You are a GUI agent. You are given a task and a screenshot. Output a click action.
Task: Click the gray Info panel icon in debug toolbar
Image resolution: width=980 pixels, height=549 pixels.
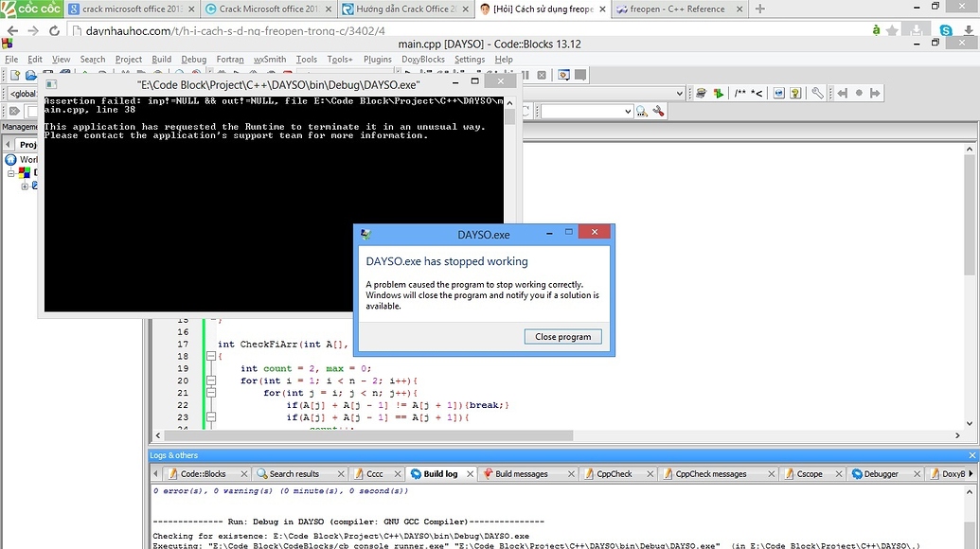tap(580, 75)
